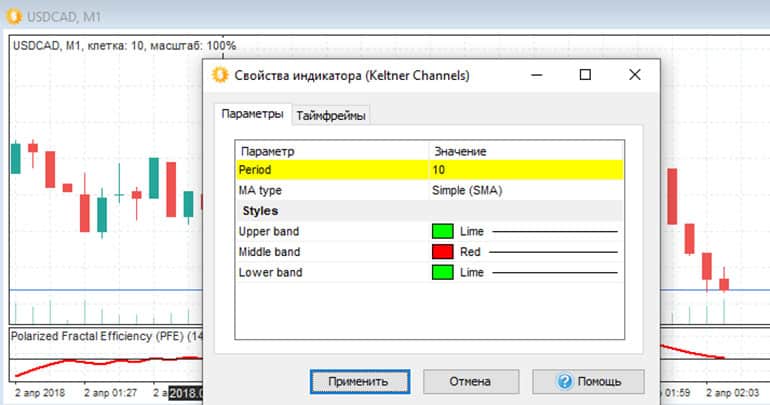This screenshot has height=405, width=770.
Task: Close the Keltner Channels properties dialog
Action: click(634, 75)
